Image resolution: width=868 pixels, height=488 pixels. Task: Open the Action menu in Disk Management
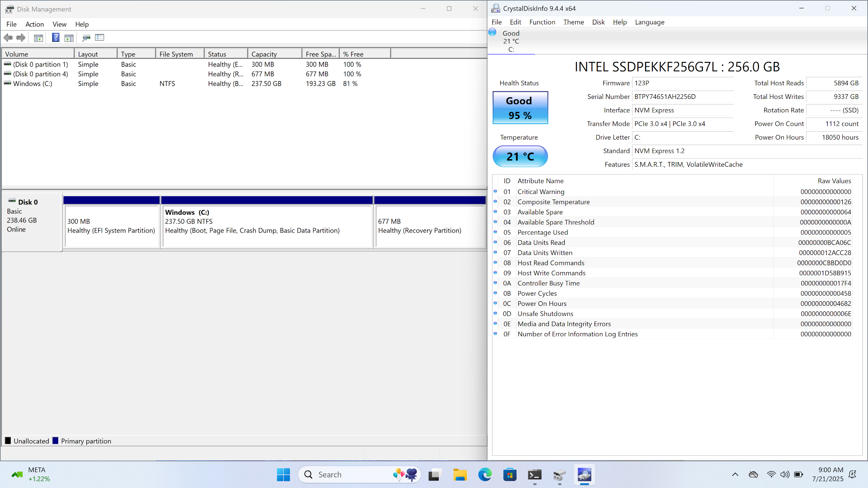[x=35, y=24]
